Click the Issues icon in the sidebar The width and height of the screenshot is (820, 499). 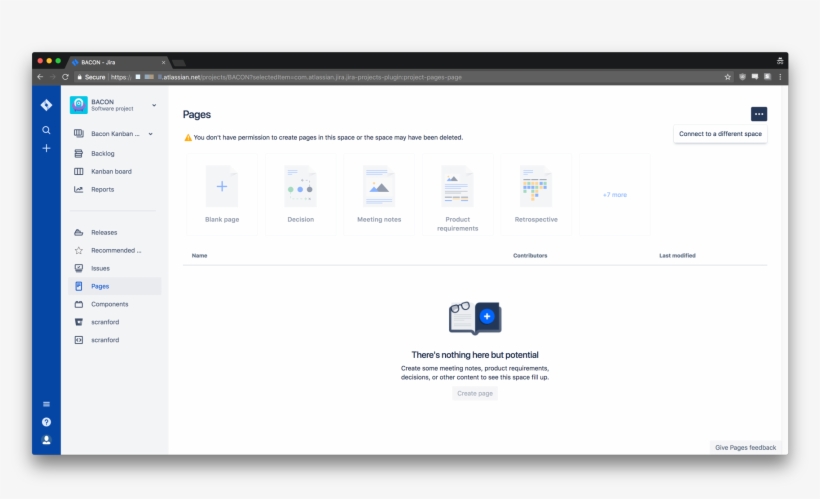(78, 268)
